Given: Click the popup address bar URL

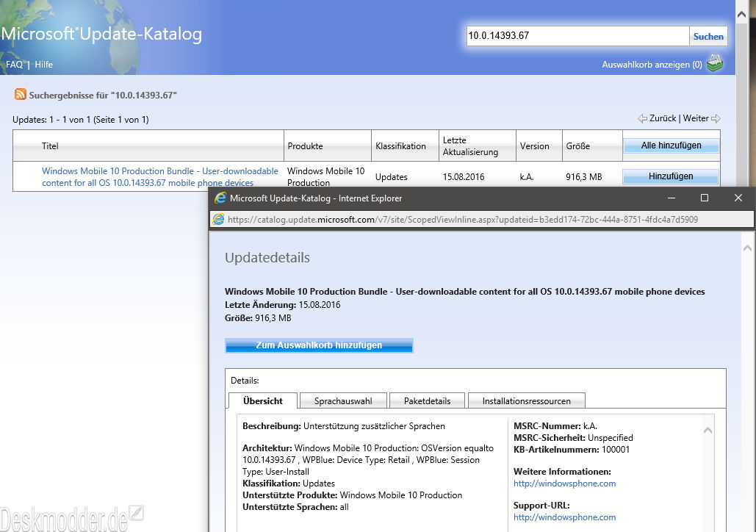Looking at the screenshot, I should click(x=463, y=220).
